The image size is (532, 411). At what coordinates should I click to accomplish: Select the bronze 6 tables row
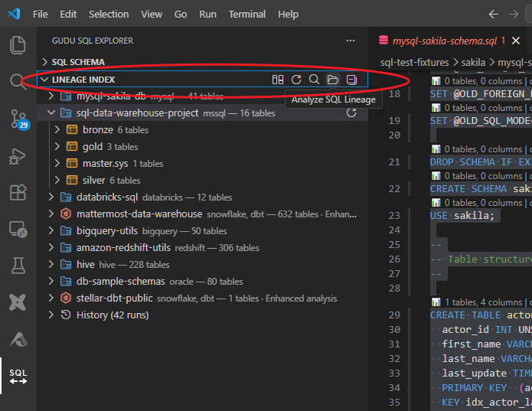pos(202,130)
